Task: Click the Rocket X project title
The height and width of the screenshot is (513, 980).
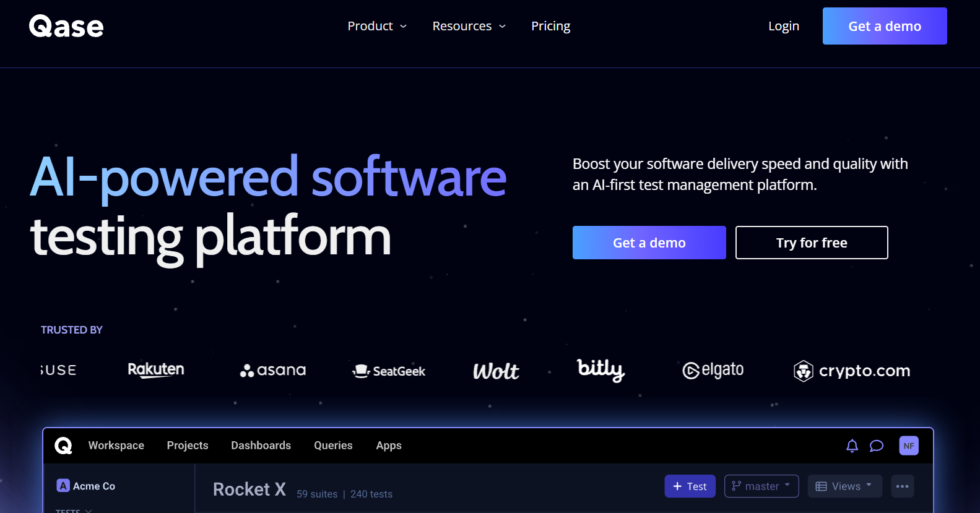Action: (249, 489)
